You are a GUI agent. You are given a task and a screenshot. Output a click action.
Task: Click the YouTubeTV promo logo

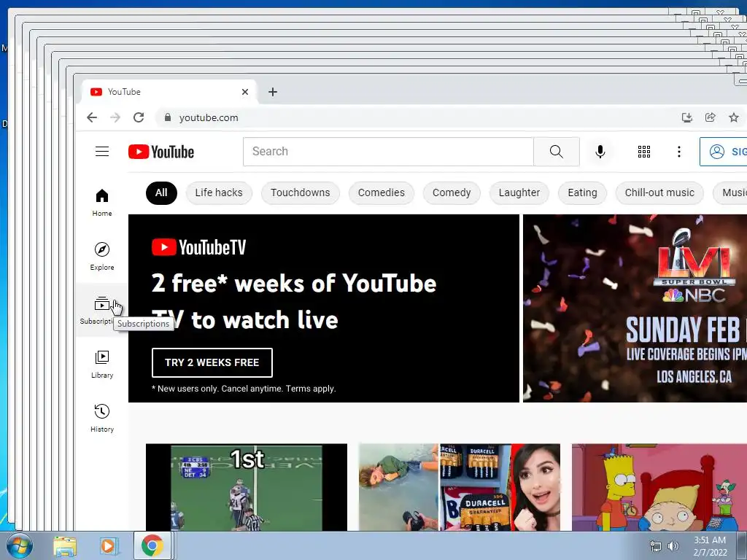198,247
